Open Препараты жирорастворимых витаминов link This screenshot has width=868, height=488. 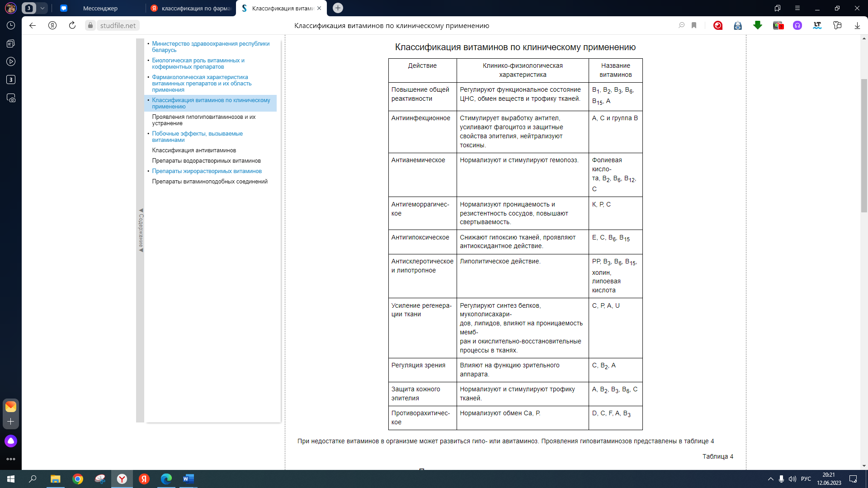(x=207, y=171)
